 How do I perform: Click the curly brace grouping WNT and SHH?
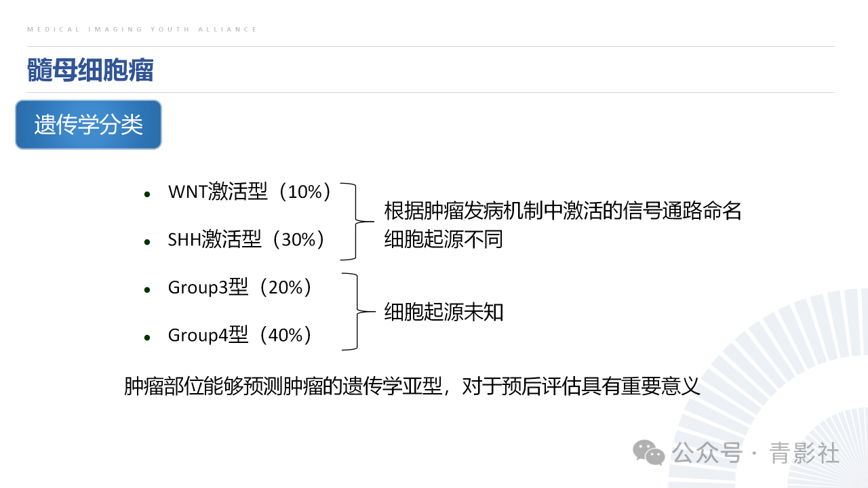coord(357,221)
